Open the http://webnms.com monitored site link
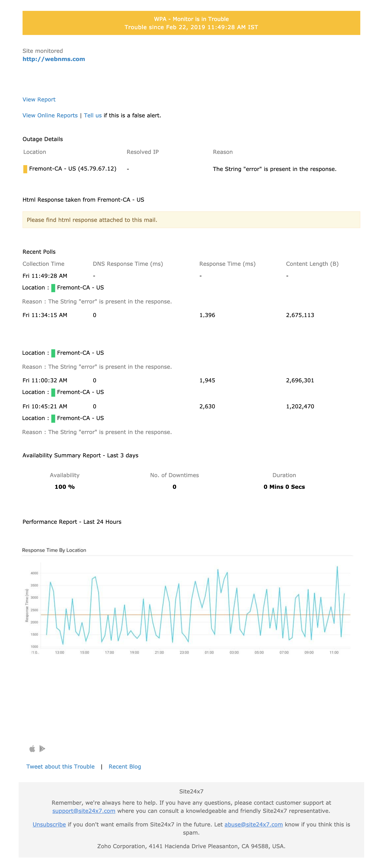Screen dimensions: 384x868 (x=54, y=59)
